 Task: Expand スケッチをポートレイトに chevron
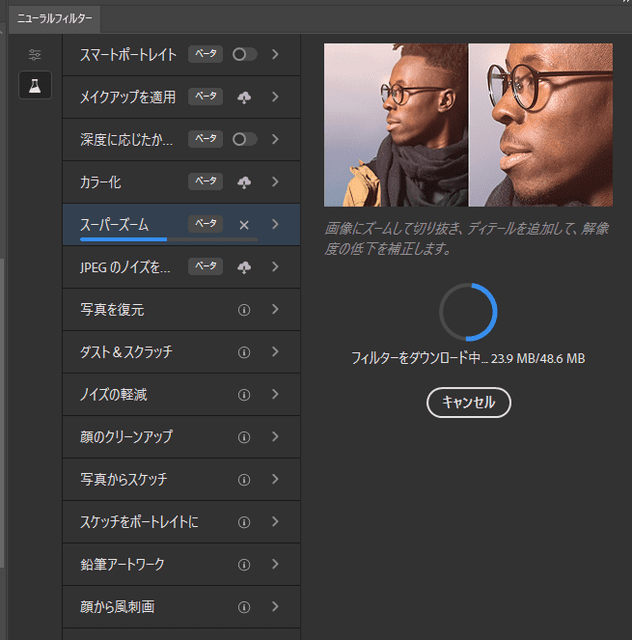click(275, 521)
